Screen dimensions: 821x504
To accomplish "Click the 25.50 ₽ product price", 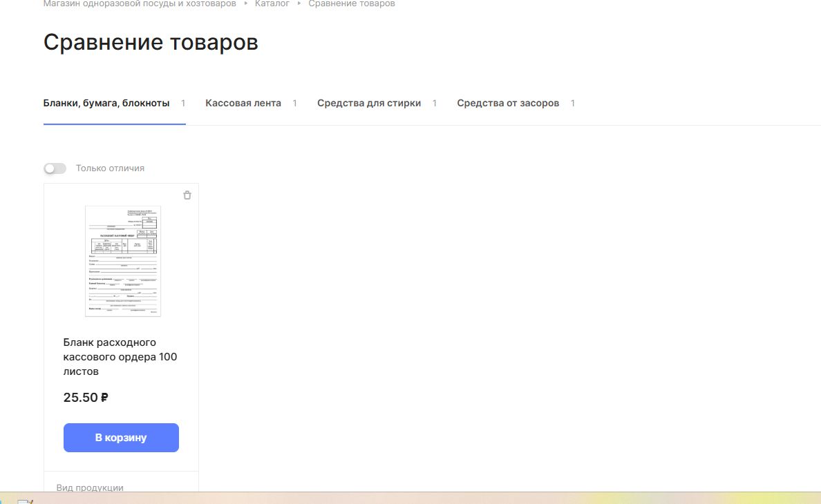I will pyautogui.click(x=86, y=398).
